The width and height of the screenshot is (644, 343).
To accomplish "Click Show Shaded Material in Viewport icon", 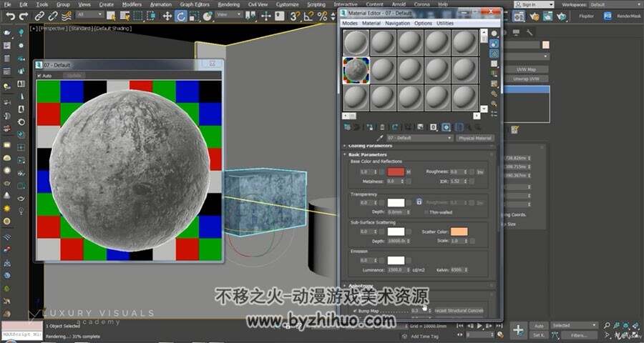I will pos(447,127).
